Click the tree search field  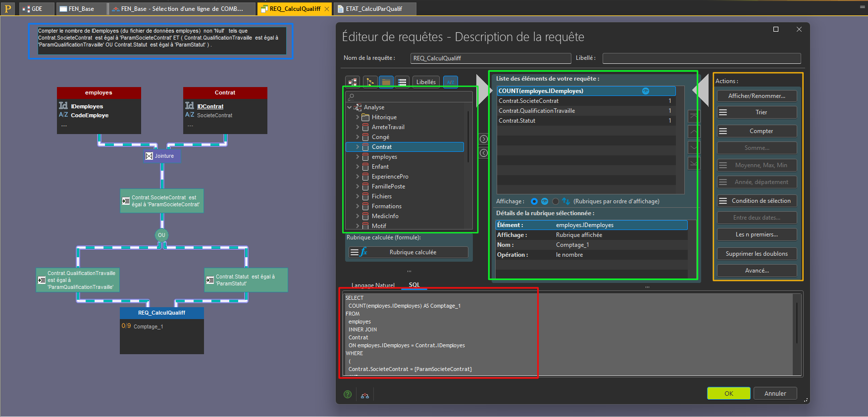tap(409, 96)
